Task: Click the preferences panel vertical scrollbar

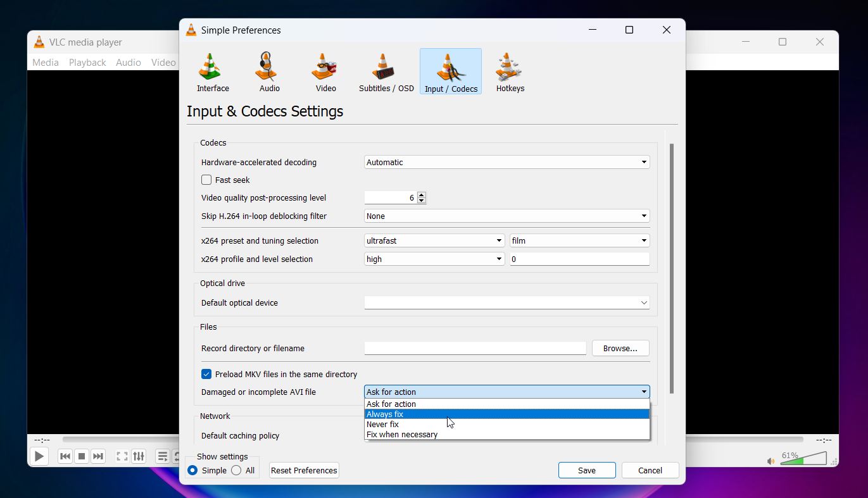Action: tap(672, 268)
